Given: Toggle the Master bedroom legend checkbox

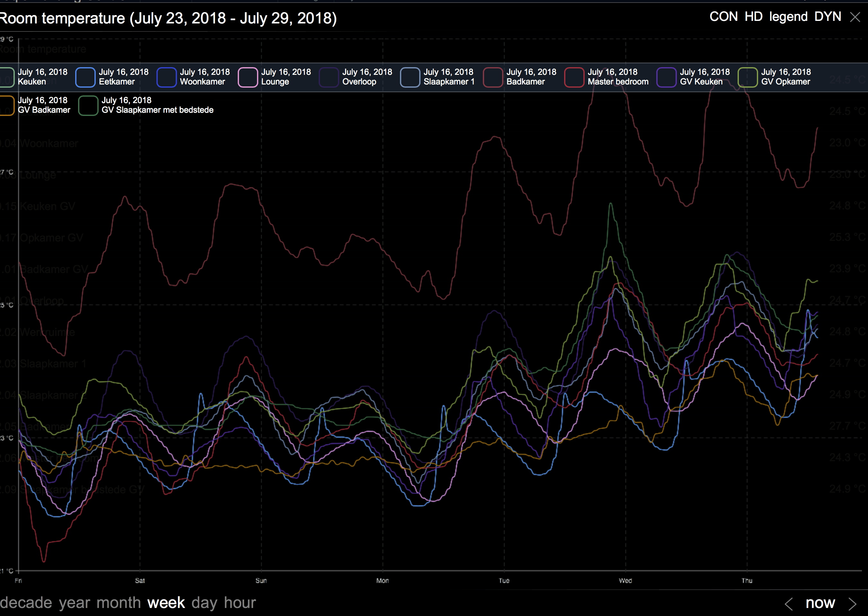Looking at the screenshot, I should pyautogui.click(x=574, y=77).
